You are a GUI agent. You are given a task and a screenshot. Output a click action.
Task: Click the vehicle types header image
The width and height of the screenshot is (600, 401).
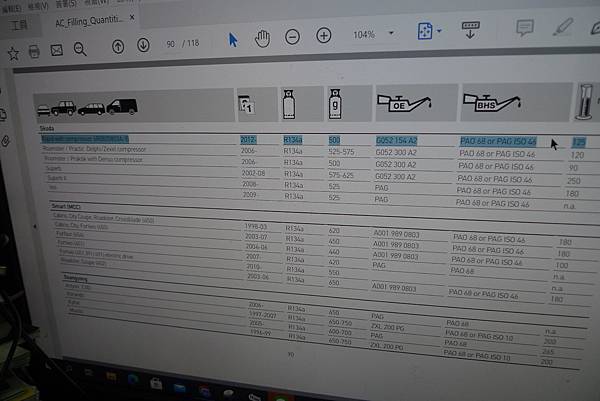[87, 107]
